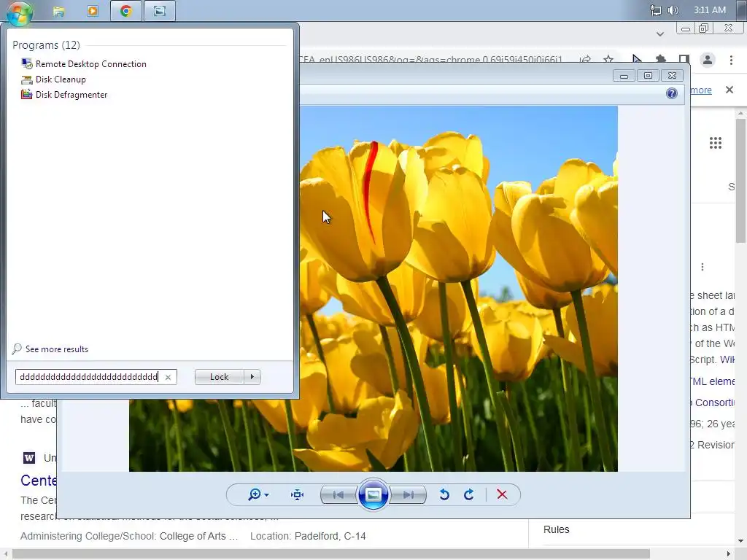Open Google apps grid icon
The width and height of the screenshot is (747, 560).
tap(715, 143)
